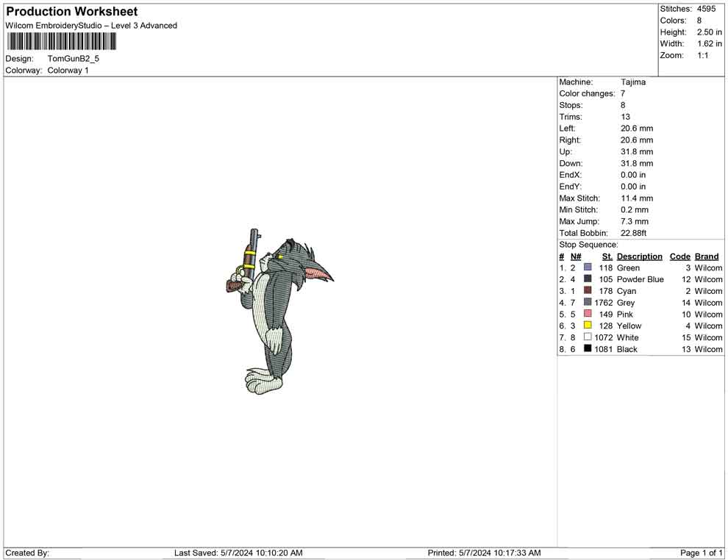728x560 pixels.
Task: Click the 'Production Worksheet' heading
Action: [x=72, y=12]
